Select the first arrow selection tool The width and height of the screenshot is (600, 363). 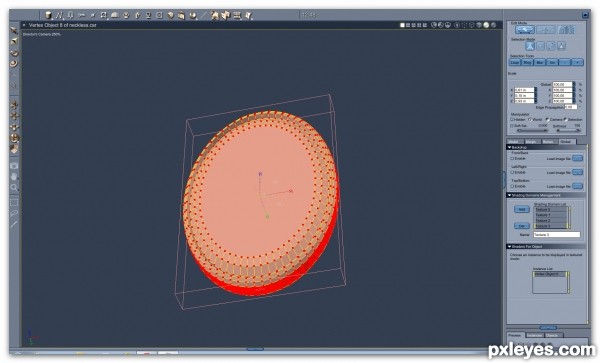pyautogui.click(x=14, y=30)
